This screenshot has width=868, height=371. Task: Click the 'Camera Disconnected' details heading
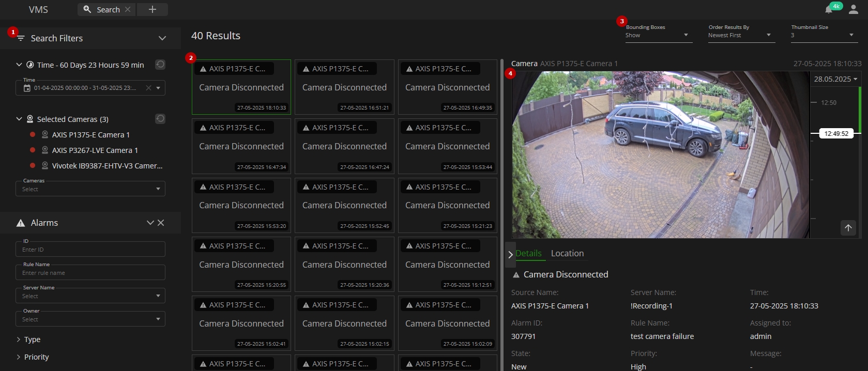pos(566,274)
